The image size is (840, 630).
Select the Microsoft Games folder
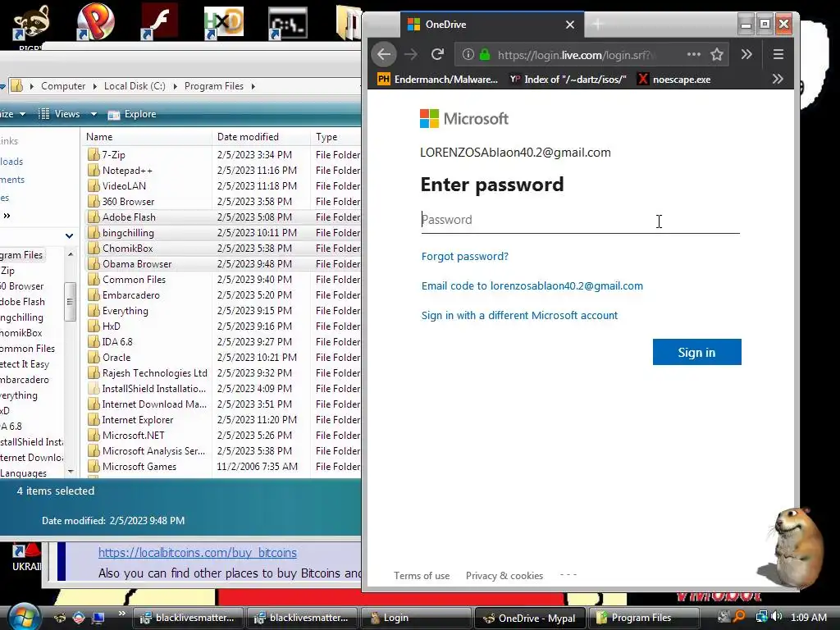click(139, 467)
